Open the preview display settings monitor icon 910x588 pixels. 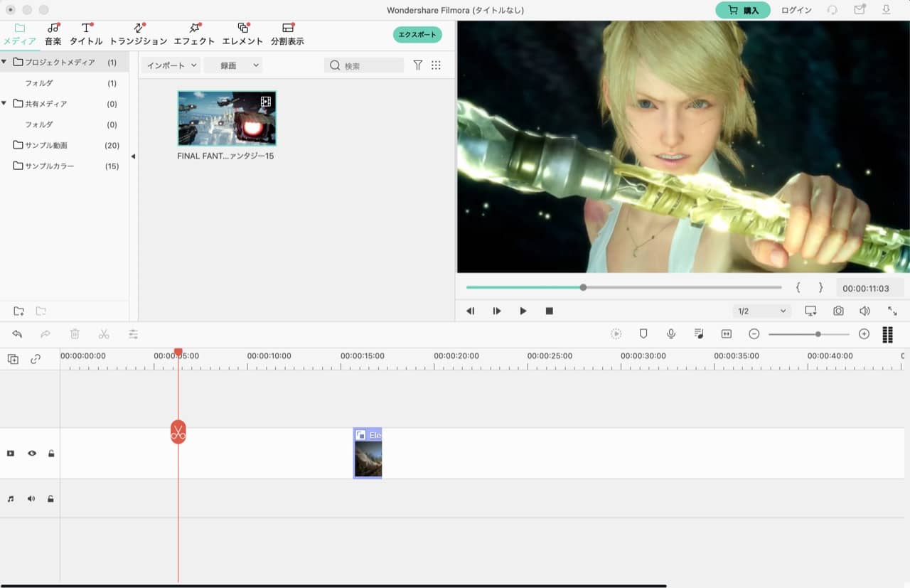click(x=810, y=311)
